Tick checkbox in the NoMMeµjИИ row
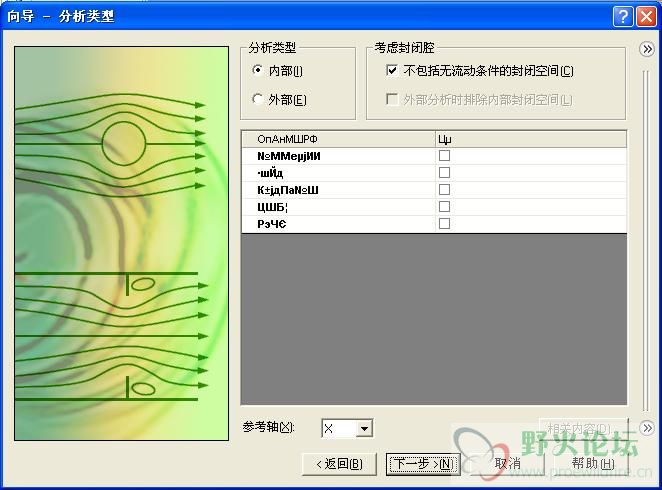This screenshot has height=490, width=662. pos(444,156)
